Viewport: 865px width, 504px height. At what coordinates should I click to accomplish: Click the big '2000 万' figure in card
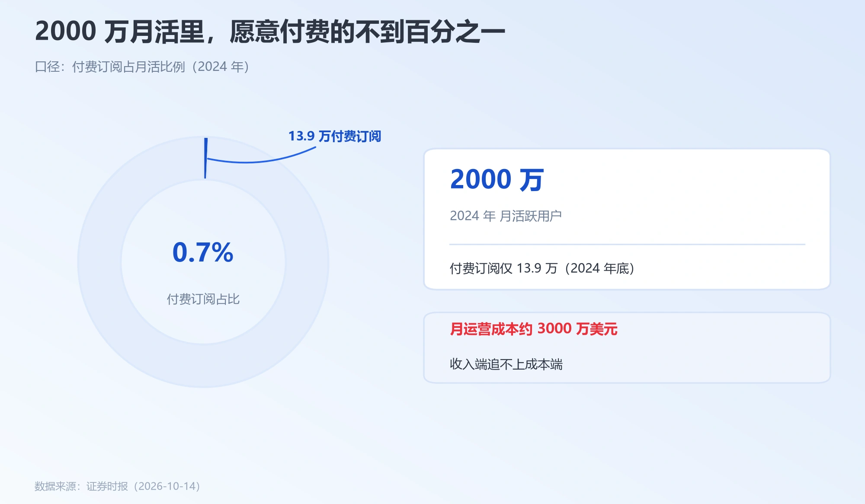pos(497,179)
